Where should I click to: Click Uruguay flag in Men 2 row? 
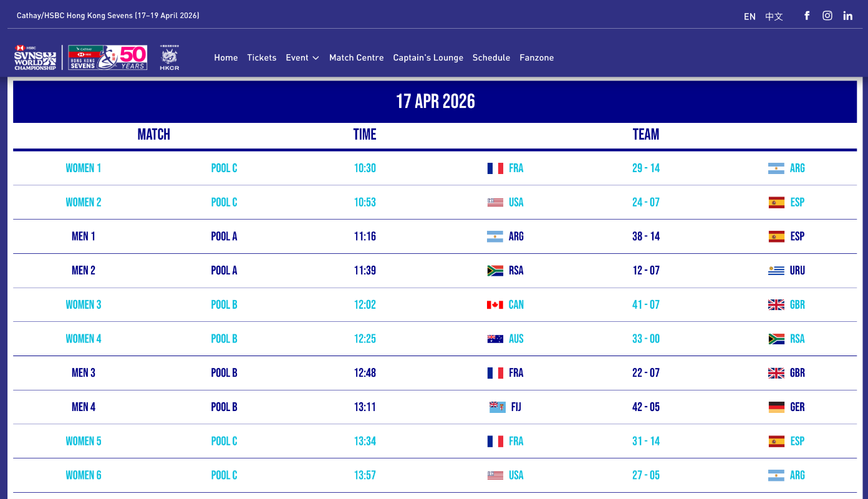[776, 271]
